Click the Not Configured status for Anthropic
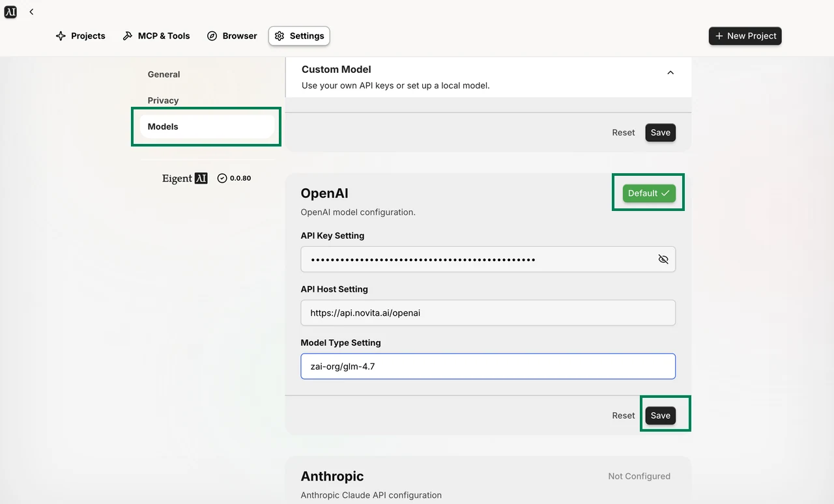Viewport: 834px width, 504px height. coord(639,476)
